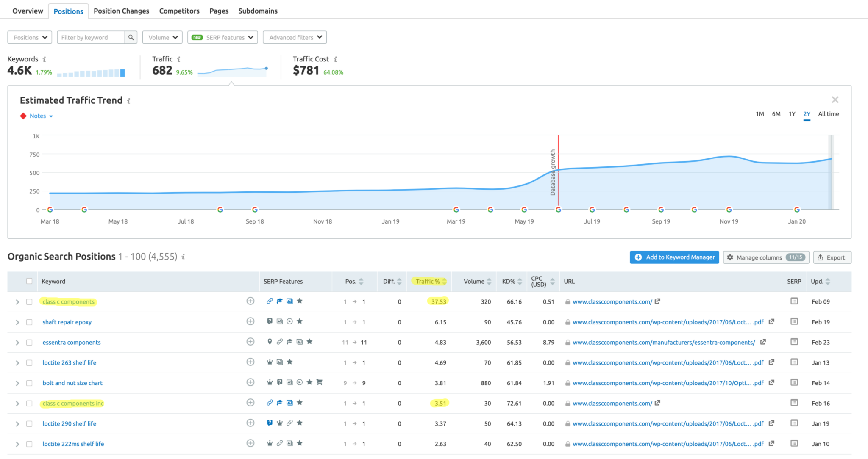
Task: Open 'bolt and nut size chart' keyword link
Action: [x=72, y=383]
